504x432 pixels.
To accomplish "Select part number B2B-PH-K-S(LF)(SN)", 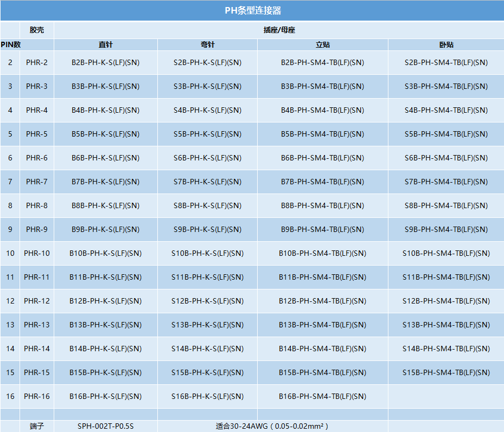I will coord(105,62).
